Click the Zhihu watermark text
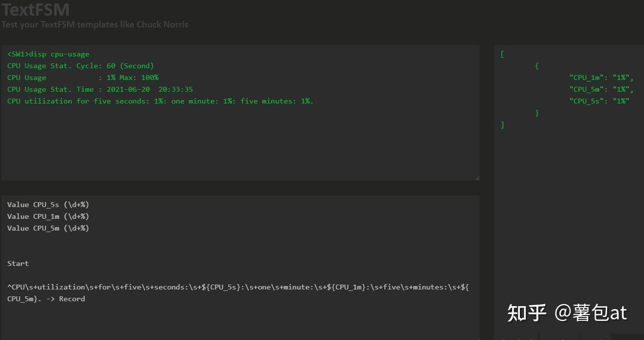This screenshot has height=340, width=644. pos(567,313)
